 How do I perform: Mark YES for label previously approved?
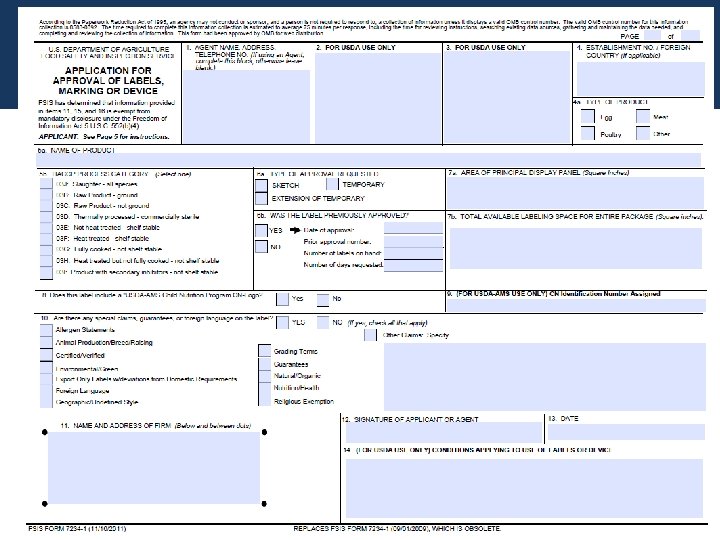tap(261, 230)
